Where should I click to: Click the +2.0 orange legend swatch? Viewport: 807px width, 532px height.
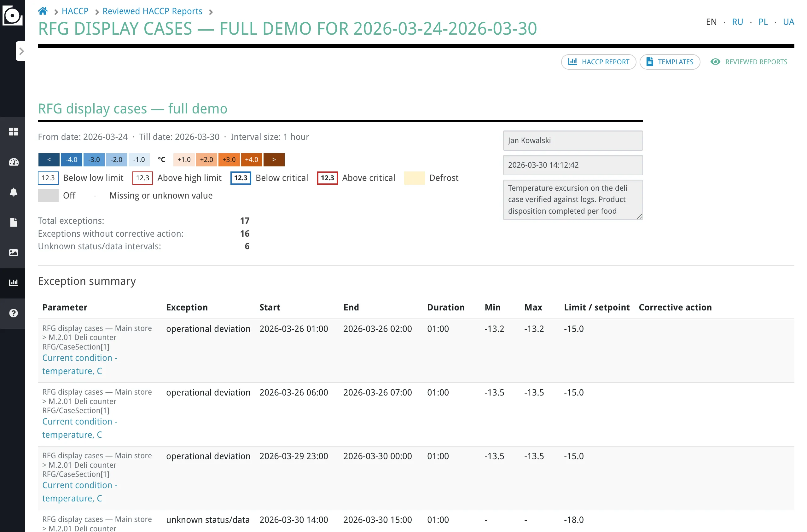(207, 160)
